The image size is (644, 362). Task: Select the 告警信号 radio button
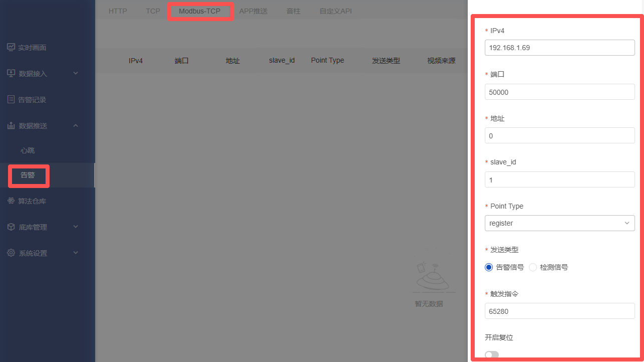489,267
